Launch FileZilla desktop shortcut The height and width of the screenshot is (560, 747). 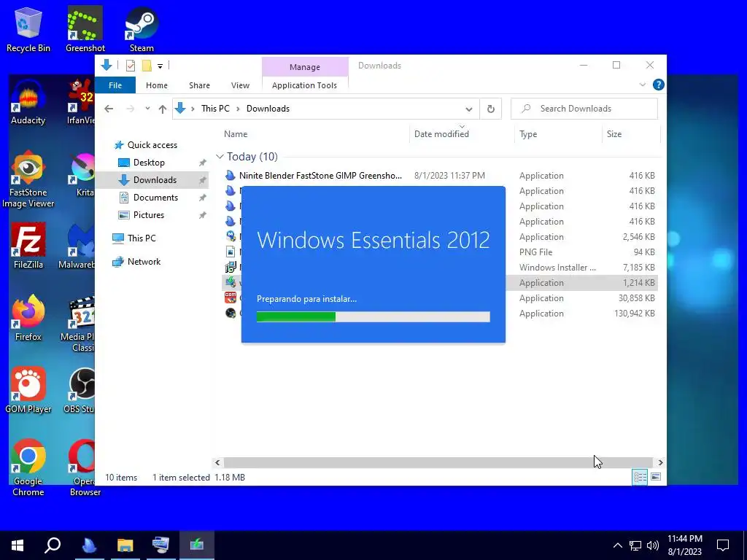point(28,246)
